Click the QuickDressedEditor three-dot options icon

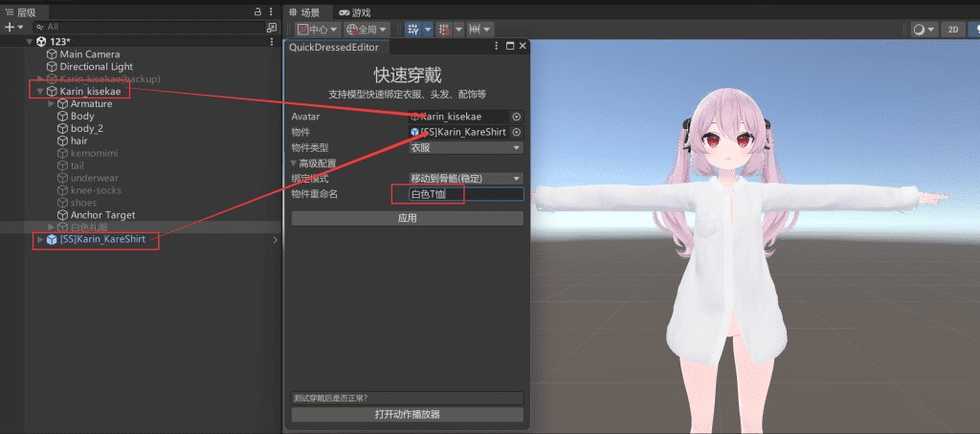496,46
